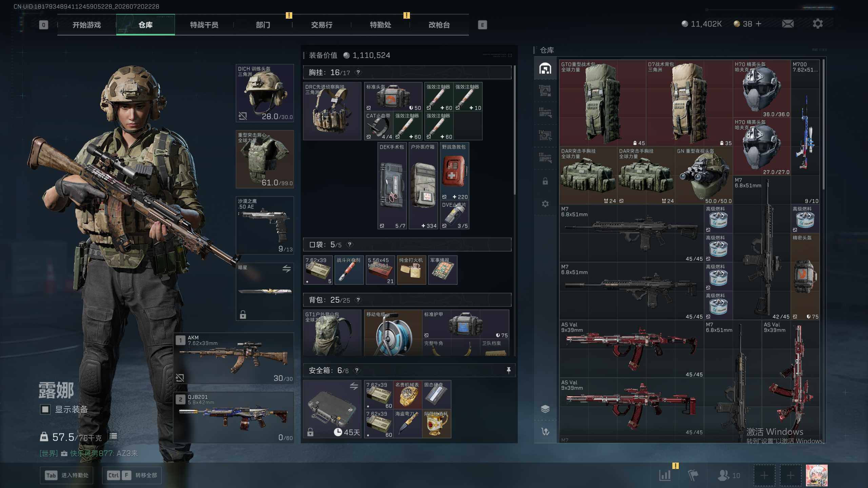Select the third warehouse filter icon
The width and height of the screenshot is (868, 488).
click(545, 113)
